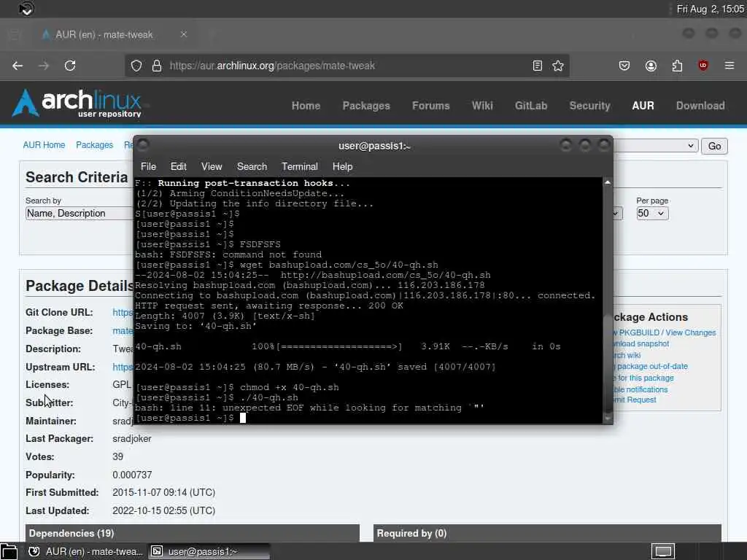Viewport: 747px width, 560px height.
Task: Reload the AUR page
Action: pyautogui.click(x=70, y=66)
